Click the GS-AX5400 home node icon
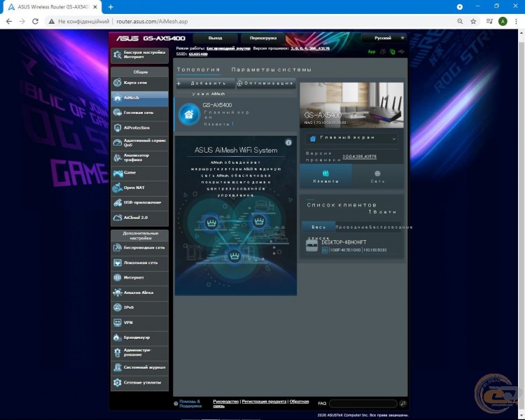This screenshot has width=525, height=420. tap(189, 115)
